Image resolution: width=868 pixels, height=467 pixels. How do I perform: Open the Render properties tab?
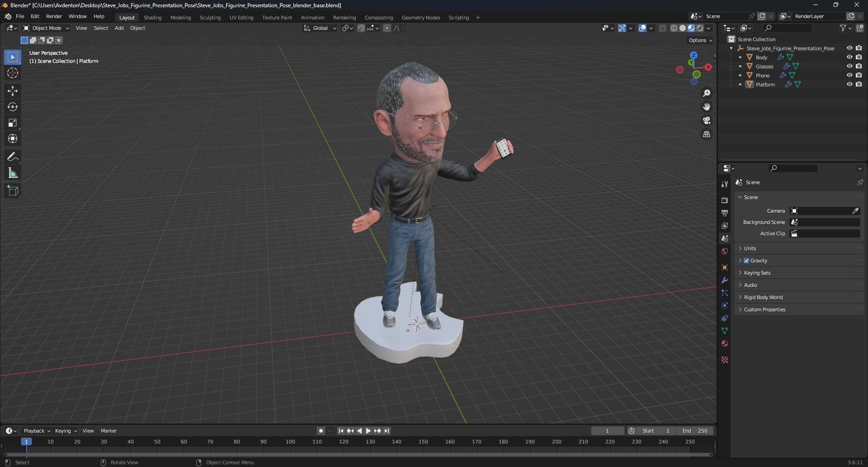pos(725,200)
